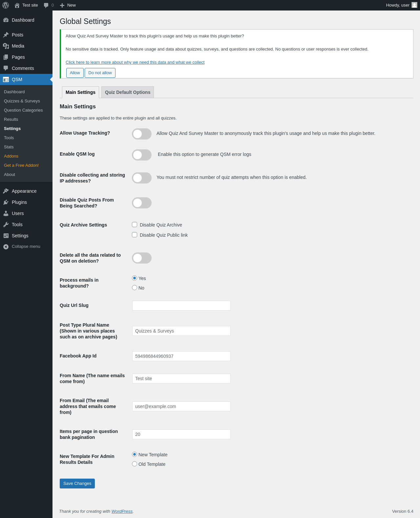
Task: Choose the Old Template radio option
Action: (x=135, y=464)
